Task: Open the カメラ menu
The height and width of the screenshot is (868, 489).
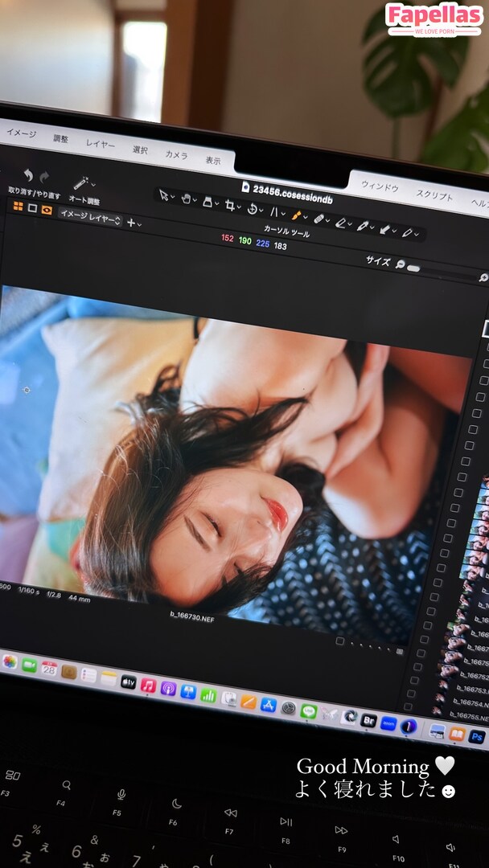Action: 176,154
